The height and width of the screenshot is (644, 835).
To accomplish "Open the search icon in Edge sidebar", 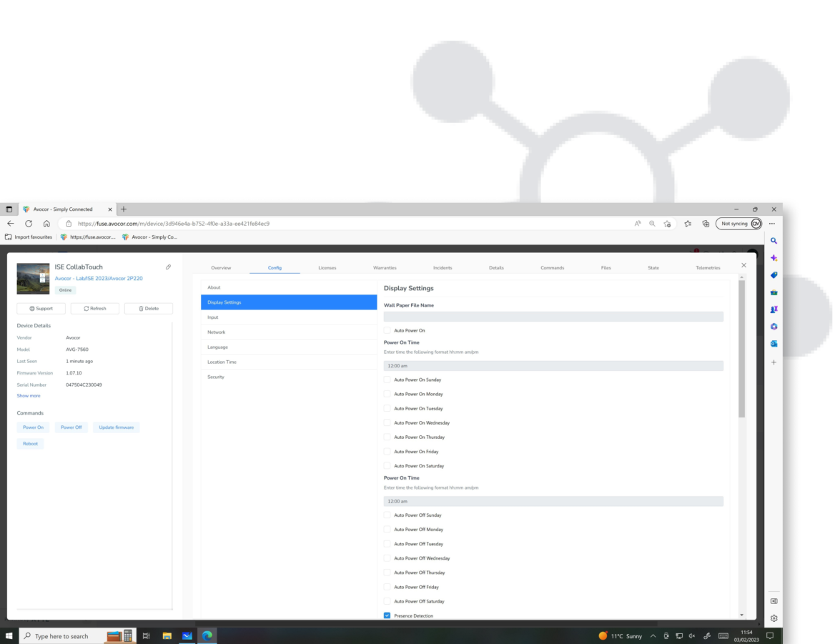I will coord(773,241).
